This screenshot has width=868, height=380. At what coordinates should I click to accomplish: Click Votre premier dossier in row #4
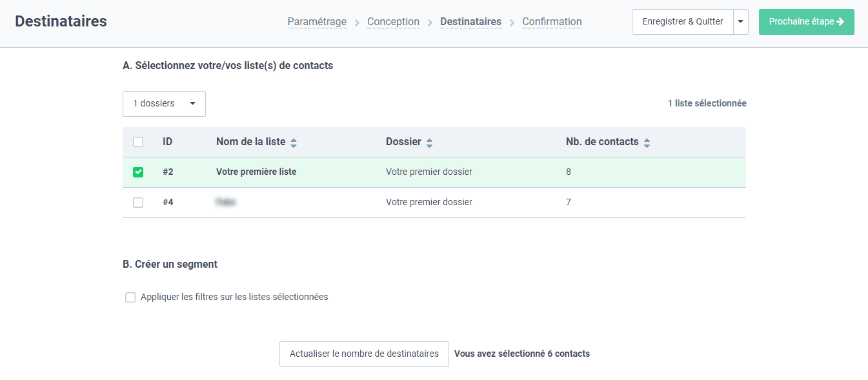429,203
